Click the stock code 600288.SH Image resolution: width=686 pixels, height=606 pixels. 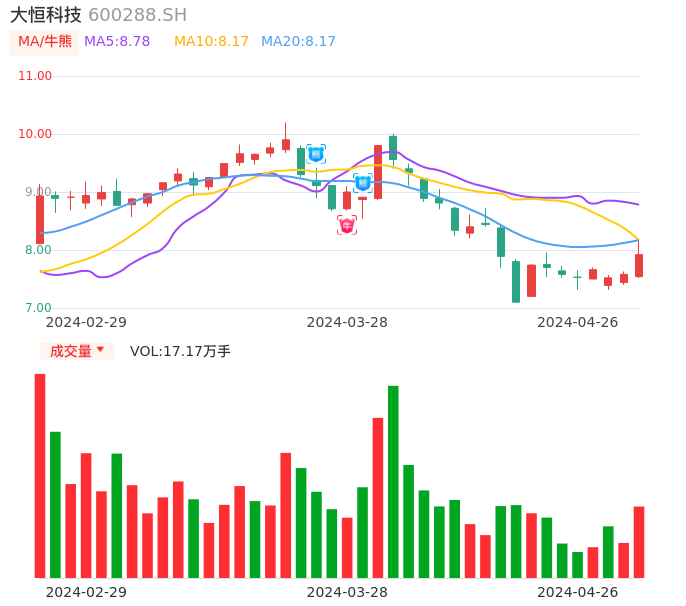pos(137,15)
